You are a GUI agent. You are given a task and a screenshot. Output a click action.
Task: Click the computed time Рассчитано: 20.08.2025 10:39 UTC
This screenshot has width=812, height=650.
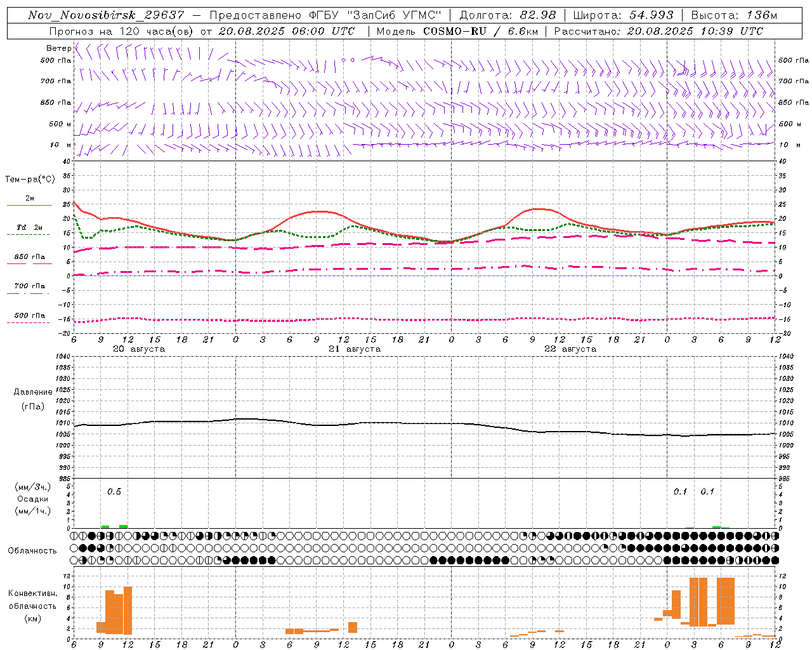(658, 31)
